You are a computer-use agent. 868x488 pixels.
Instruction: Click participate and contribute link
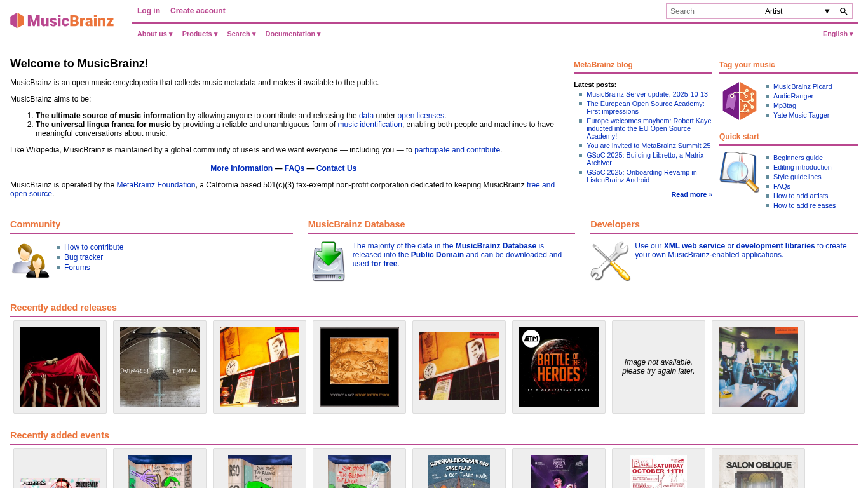click(x=458, y=150)
